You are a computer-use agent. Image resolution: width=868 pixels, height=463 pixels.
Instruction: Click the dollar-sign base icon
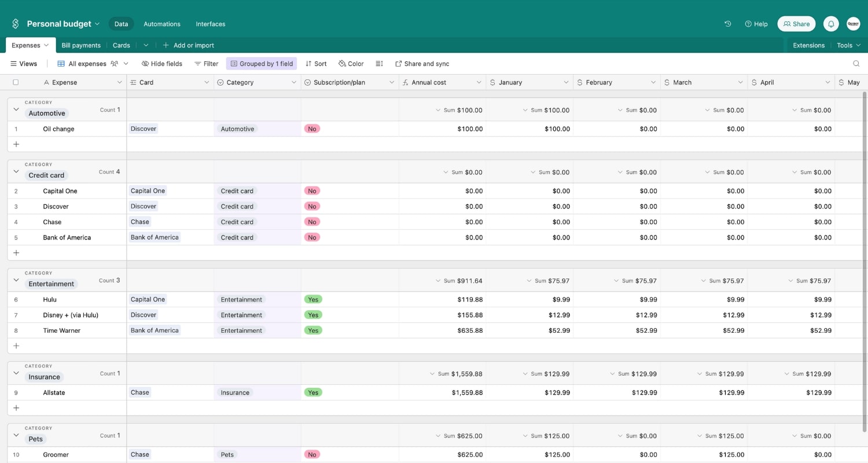(16, 24)
